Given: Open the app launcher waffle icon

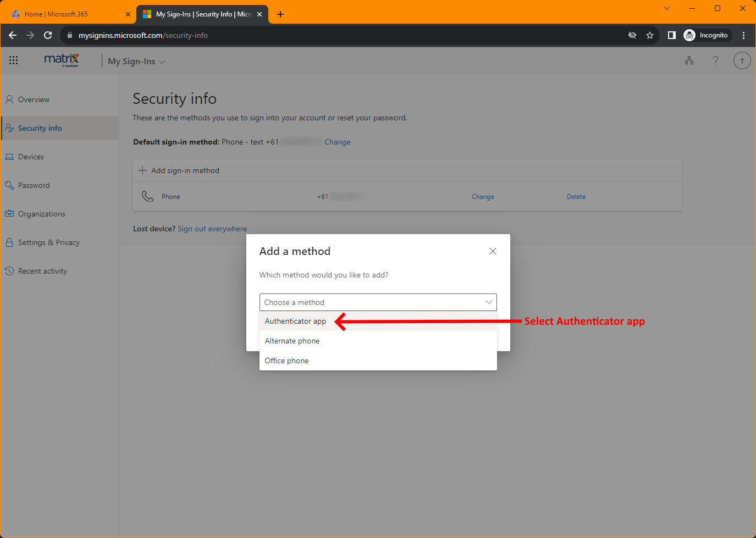Looking at the screenshot, I should [x=13, y=60].
